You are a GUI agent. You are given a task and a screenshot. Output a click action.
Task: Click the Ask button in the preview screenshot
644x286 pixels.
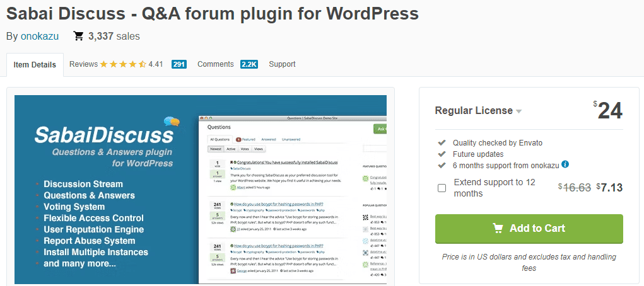pos(380,129)
